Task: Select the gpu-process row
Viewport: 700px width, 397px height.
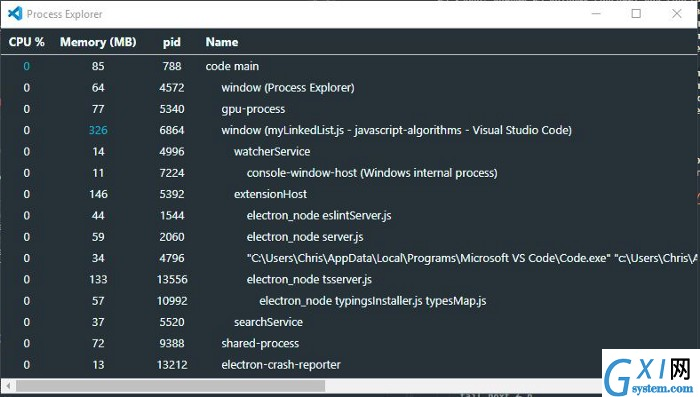Action: (x=349, y=109)
